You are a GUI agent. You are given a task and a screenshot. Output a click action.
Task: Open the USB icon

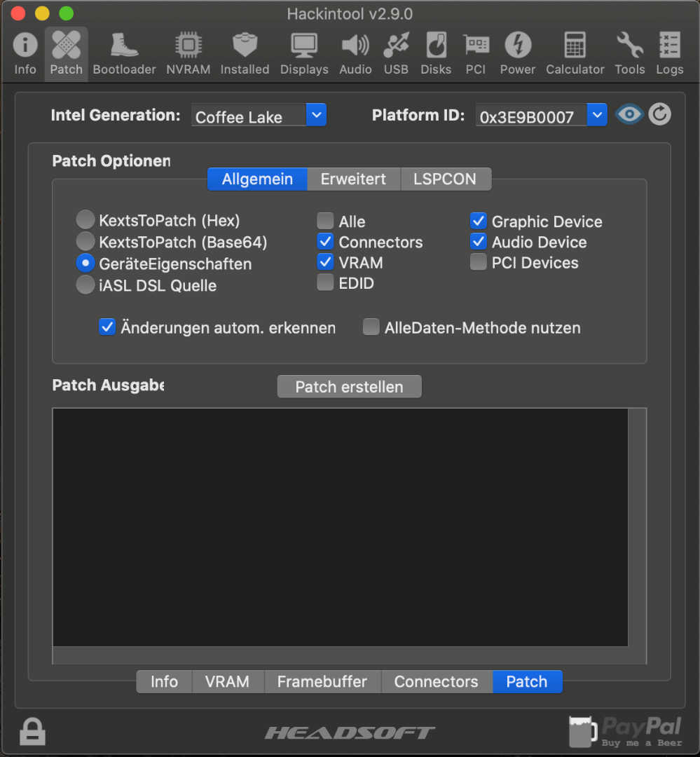(396, 53)
